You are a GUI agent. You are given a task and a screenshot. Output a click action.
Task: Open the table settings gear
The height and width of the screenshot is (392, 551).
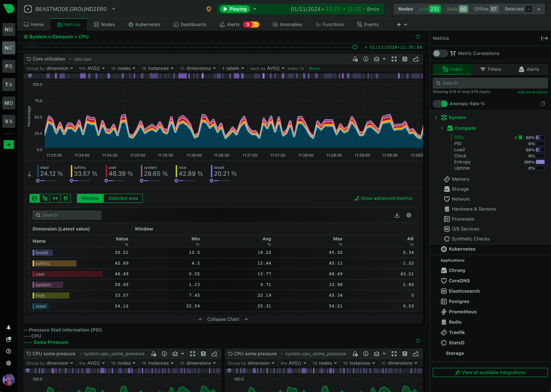click(x=409, y=215)
